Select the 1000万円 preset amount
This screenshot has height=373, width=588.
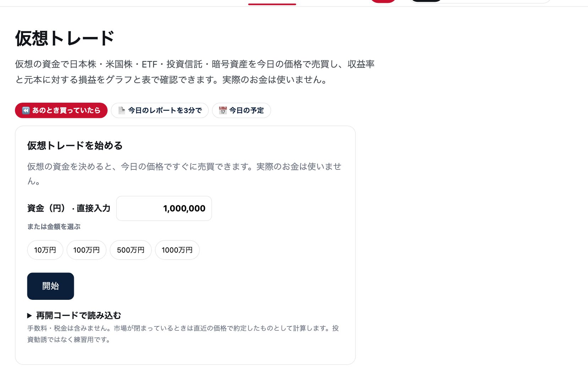[177, 250]
